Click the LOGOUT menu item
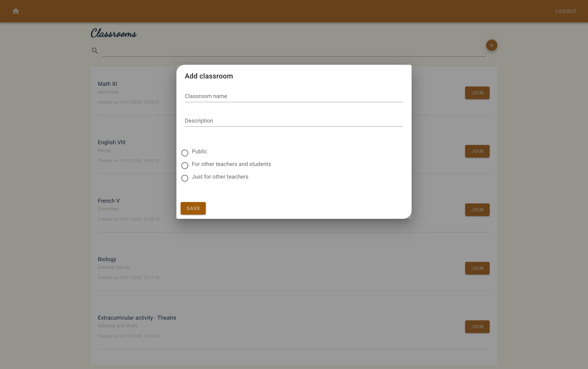The height and width of the screenshot is (369, 588). click(x=565, y=11)
